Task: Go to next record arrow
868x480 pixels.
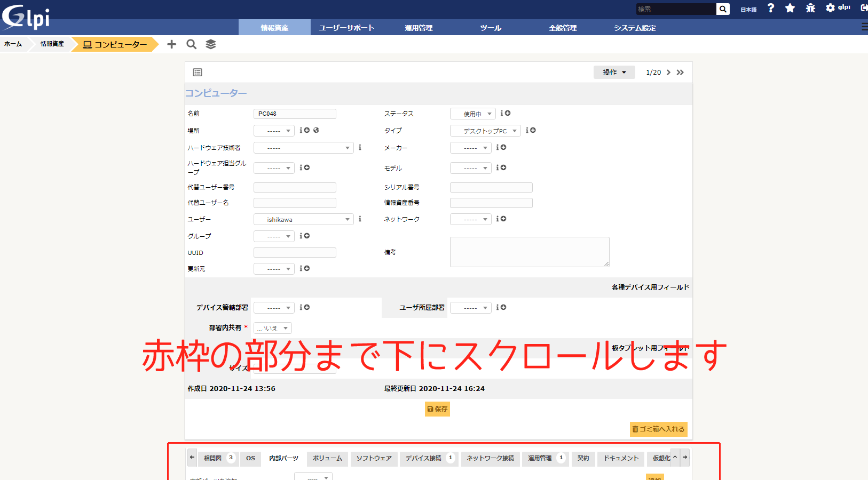Action: pyautogui.click(x=668, y=73)
